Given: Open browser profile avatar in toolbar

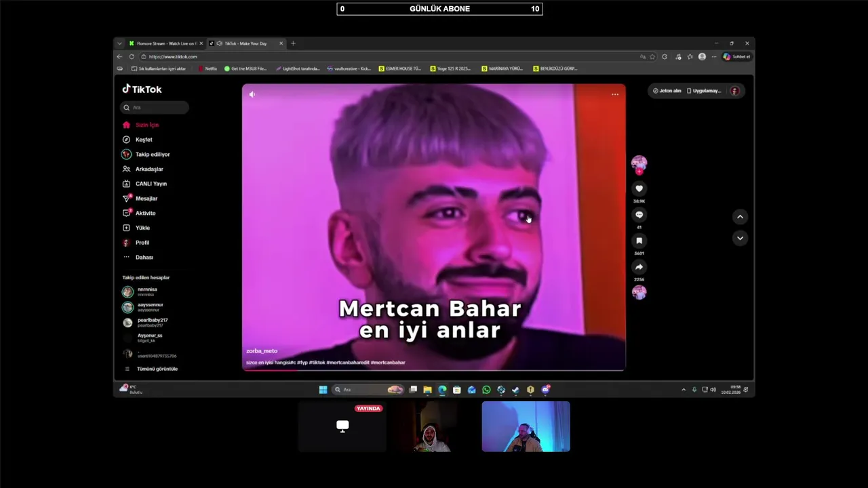Looking at the screenshot, I should pyautogui.click(x=702, y=57).
